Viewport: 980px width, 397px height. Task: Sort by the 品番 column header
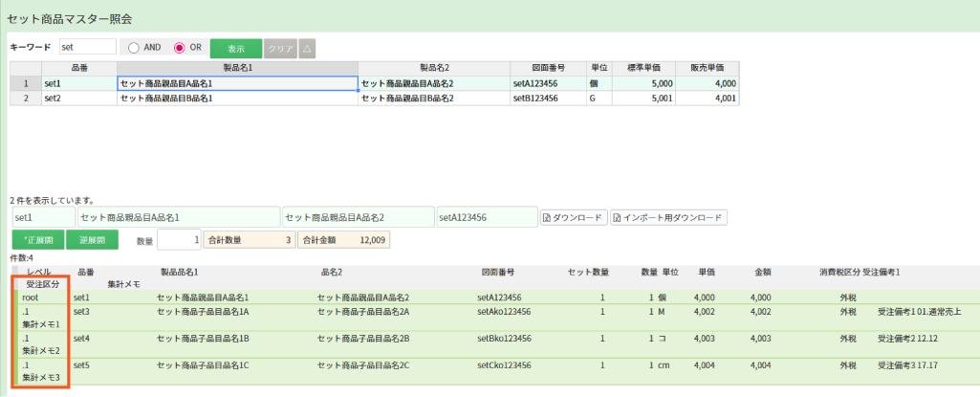point(79,69)
